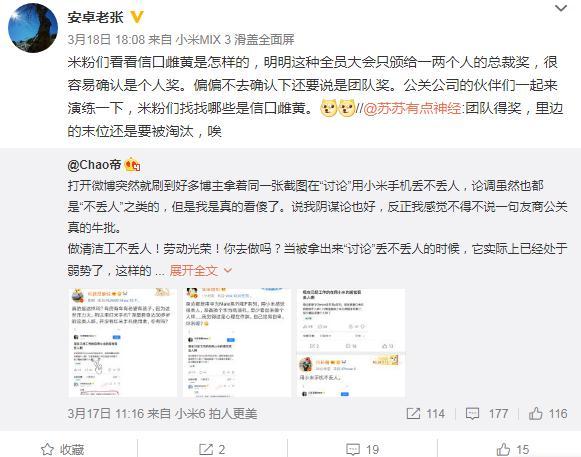This screenshot has height=457, width=581.
Task: Click the 安卓老张 profile avatar
Action: pos(33,28)
